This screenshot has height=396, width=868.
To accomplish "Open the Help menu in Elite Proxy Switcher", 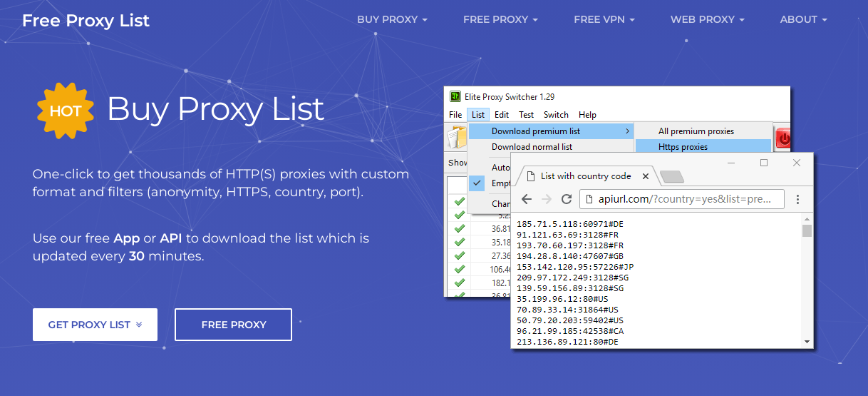I will pos(587,114).
